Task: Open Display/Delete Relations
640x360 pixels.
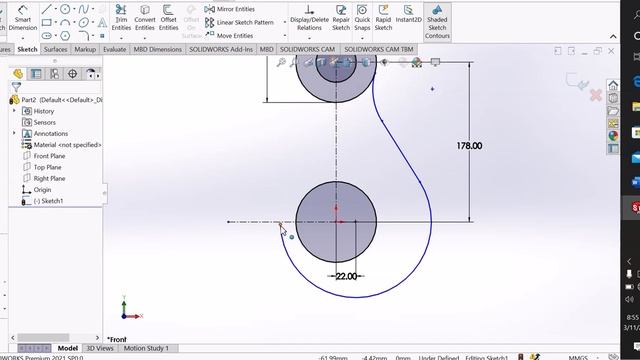Action: [x=309, y=18]
